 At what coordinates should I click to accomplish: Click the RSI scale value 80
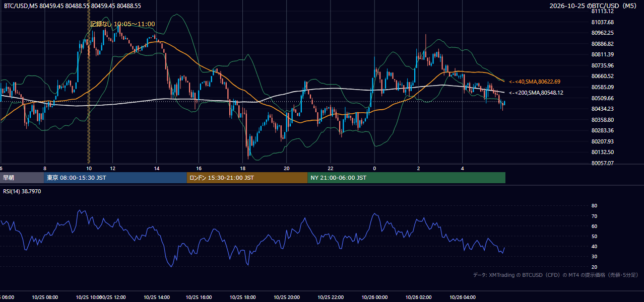594,206
